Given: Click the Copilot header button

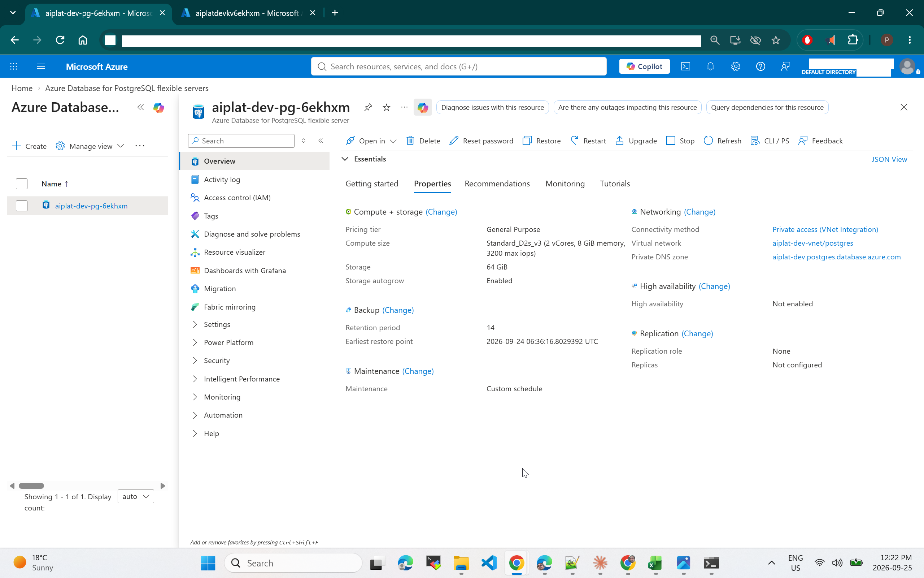Looking at the screenshot, I should tap(644, 66).
